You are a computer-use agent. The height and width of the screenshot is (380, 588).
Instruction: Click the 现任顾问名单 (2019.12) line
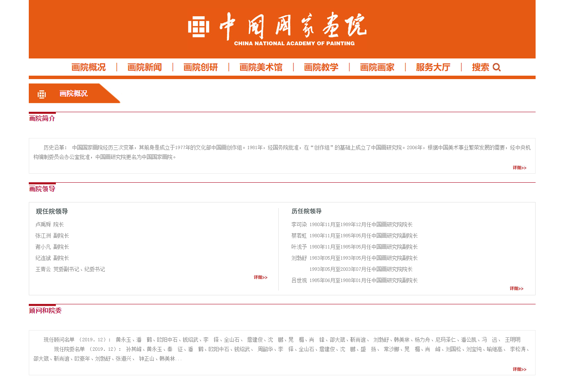pyautogui.click(x=282, y=340)
